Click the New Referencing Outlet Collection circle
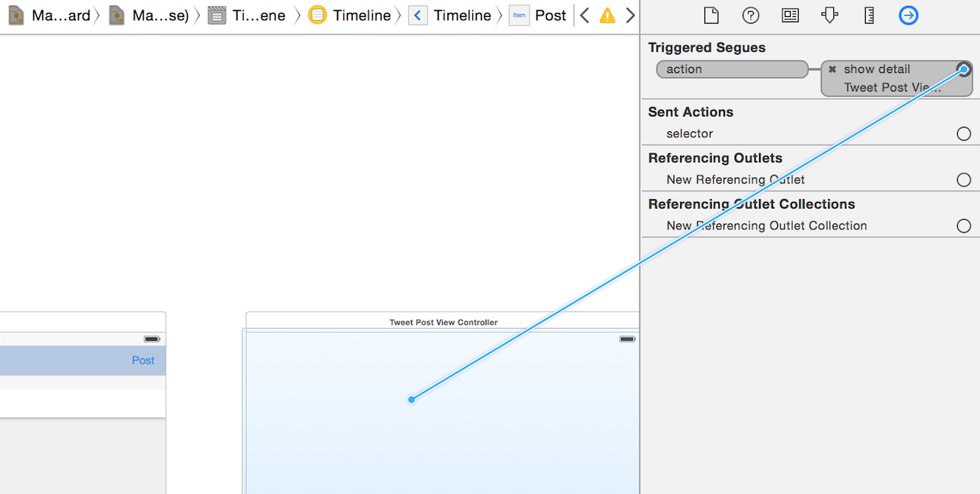 [x=964, y=226]
